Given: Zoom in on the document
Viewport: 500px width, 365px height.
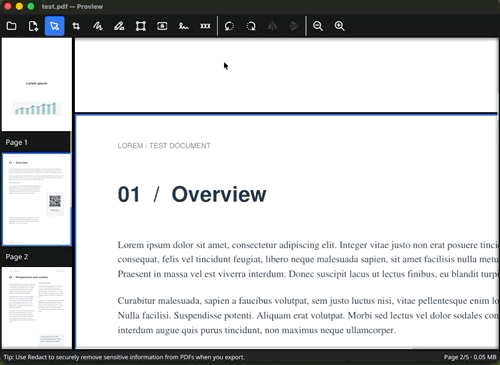Looking at the screenshot, I should (x=339, y=26).
